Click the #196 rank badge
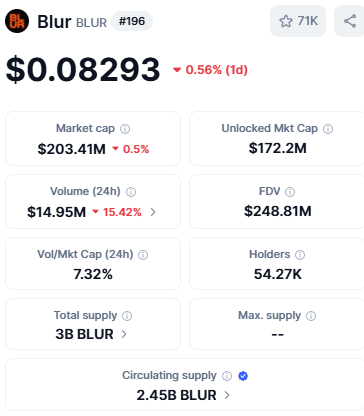 (132, 21)
